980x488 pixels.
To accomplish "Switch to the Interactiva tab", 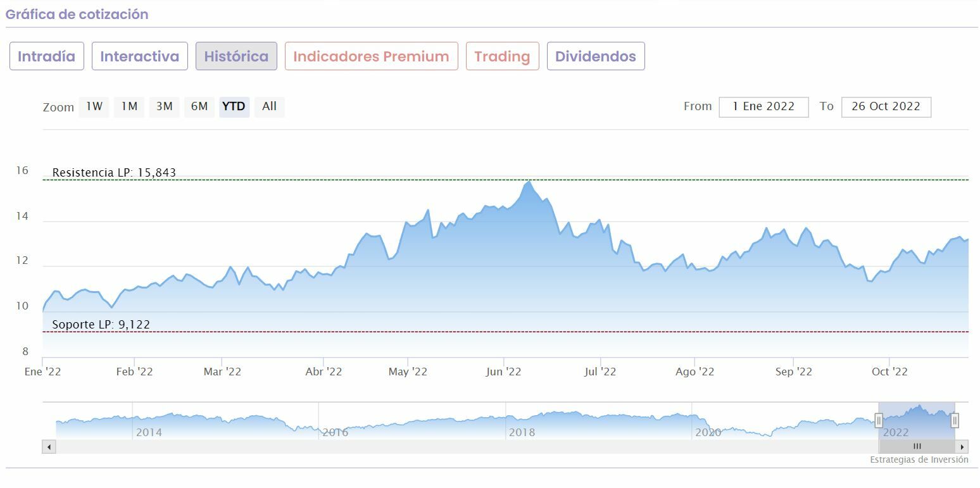I will coord(139,56).
